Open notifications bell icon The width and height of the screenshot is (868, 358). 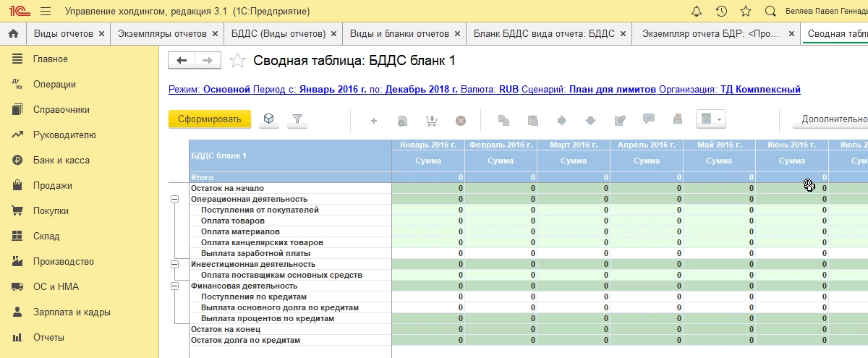click(697, 12)
